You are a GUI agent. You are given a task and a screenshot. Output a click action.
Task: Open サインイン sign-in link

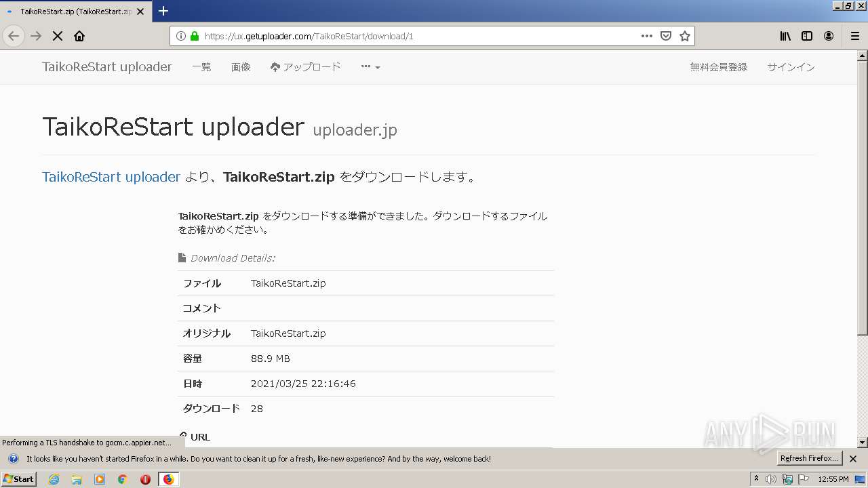click(x=791, y=66)
